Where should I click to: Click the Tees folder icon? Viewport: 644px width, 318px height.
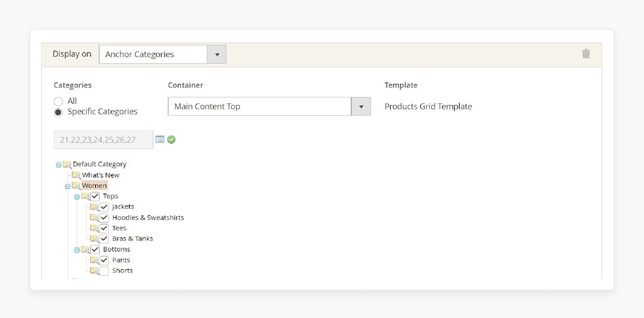coord(95,228)
